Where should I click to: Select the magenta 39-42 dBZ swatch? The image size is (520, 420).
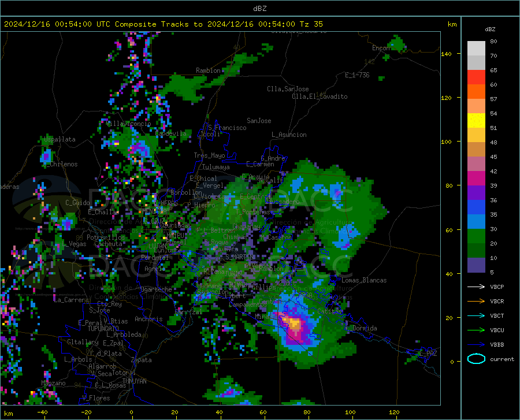point(476,179)
